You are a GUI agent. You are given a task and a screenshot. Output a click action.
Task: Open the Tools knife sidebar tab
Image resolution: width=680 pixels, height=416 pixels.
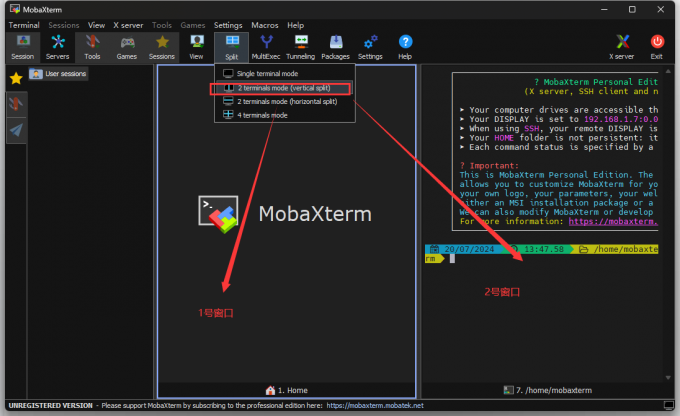tap(16, 104)
